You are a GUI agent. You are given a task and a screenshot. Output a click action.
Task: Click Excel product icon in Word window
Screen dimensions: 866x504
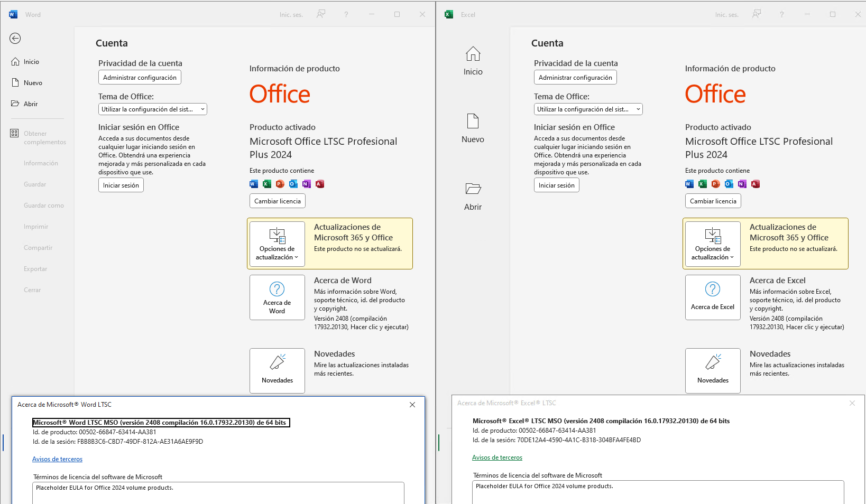267,184
